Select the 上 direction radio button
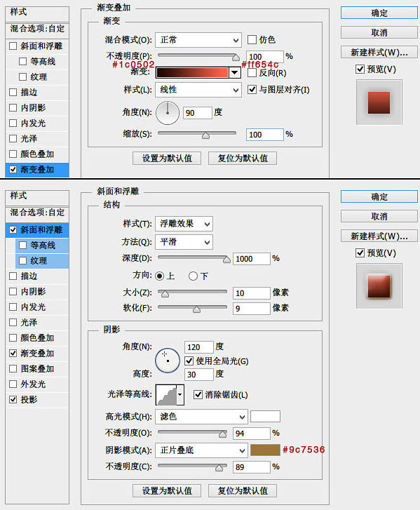Screen dimensions: 420x510 (x=160, y=276)
